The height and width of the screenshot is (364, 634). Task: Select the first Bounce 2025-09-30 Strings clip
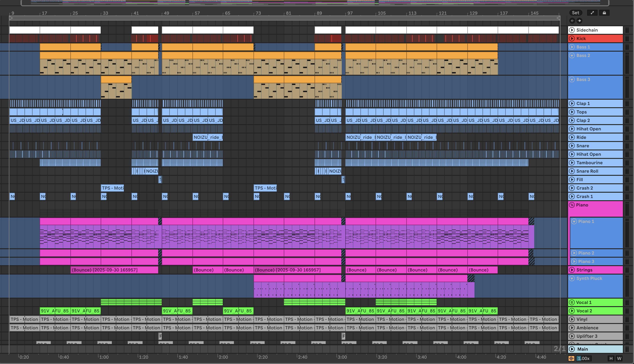[x=114, y=270]
